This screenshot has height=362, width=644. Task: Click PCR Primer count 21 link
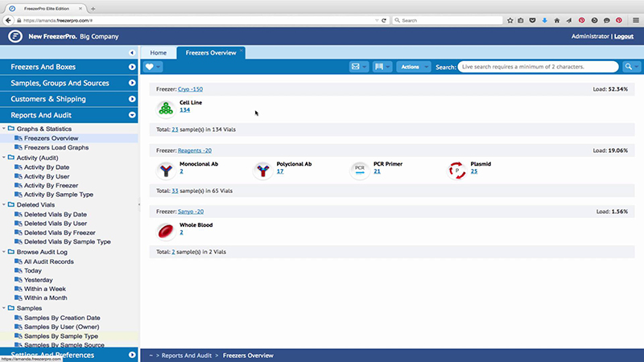click(377, 171)
